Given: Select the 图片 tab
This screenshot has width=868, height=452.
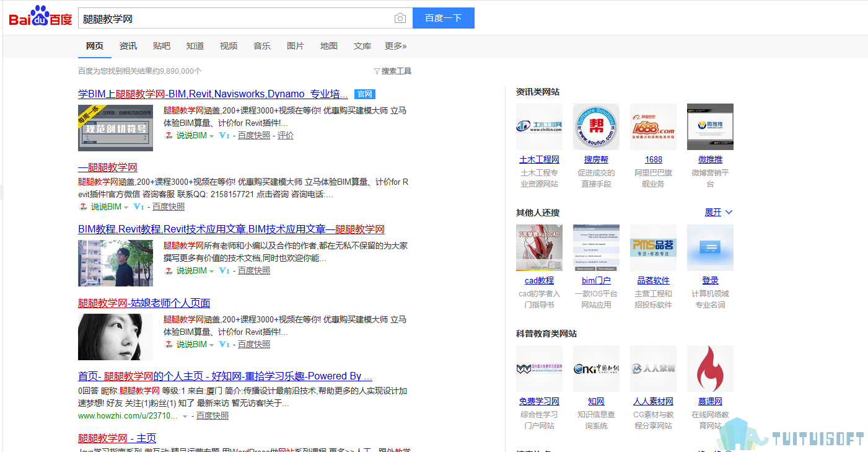Looking at the screenshot, I should [296, 46].
